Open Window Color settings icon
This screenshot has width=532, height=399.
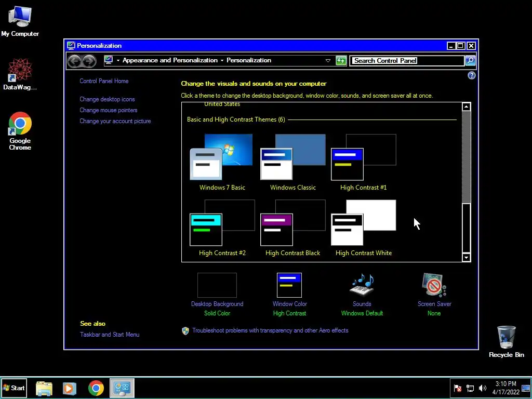[289, 285]
